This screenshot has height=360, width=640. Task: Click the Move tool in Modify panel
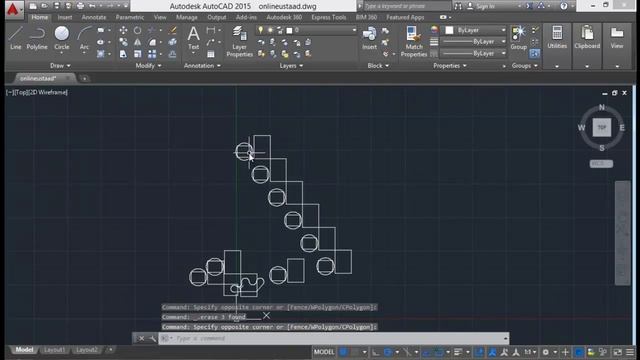point(123,30)
